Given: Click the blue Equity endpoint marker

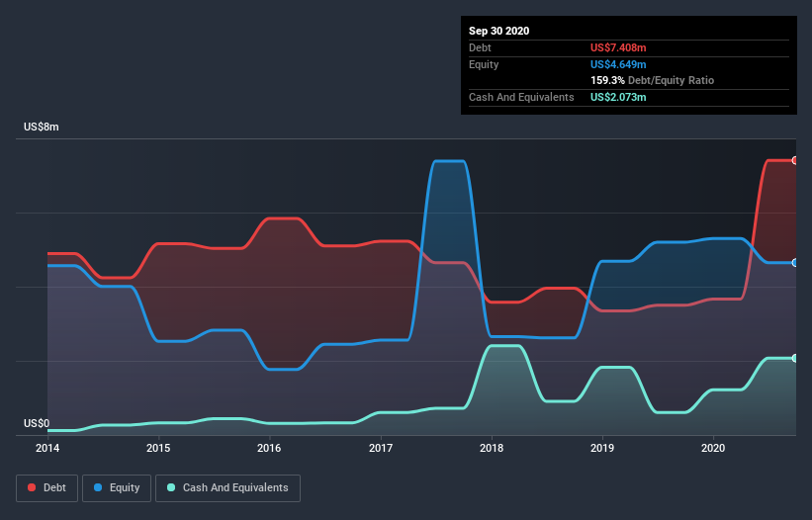Looking at the screenshot, I should point(795,263).
